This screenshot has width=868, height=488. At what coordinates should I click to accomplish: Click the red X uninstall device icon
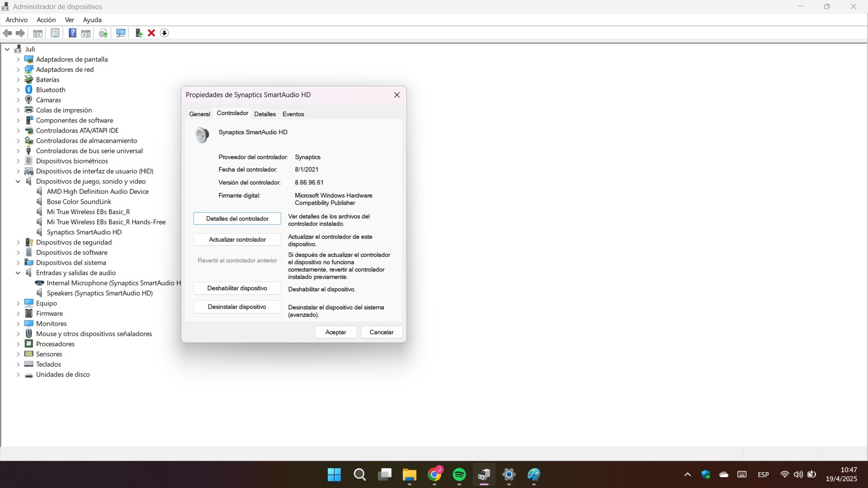tap(151, 33)
